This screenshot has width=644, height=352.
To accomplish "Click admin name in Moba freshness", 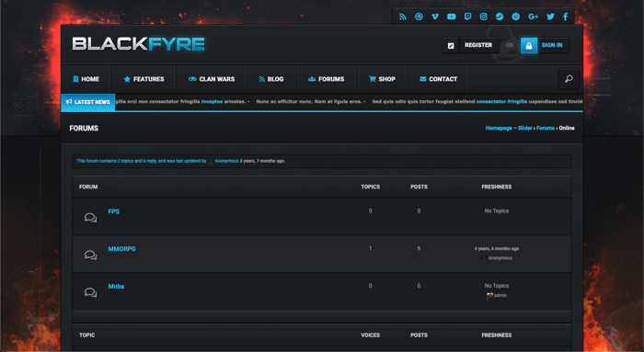I will coord(500,295).
